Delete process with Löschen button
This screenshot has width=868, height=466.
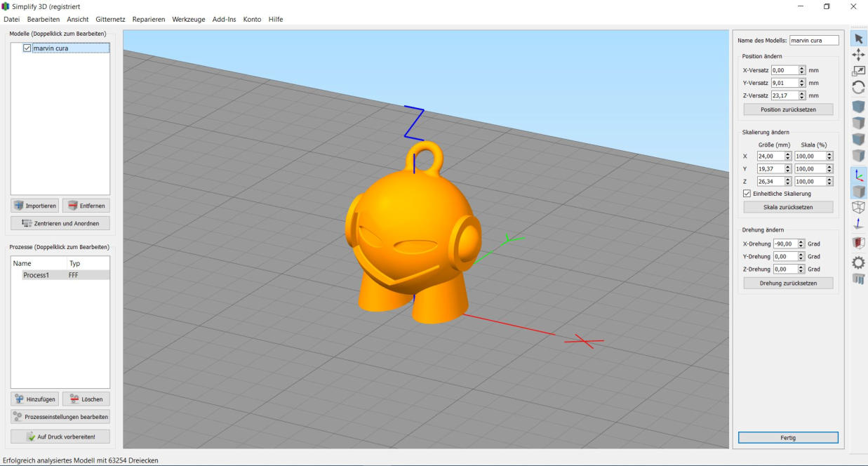point(86,399)
